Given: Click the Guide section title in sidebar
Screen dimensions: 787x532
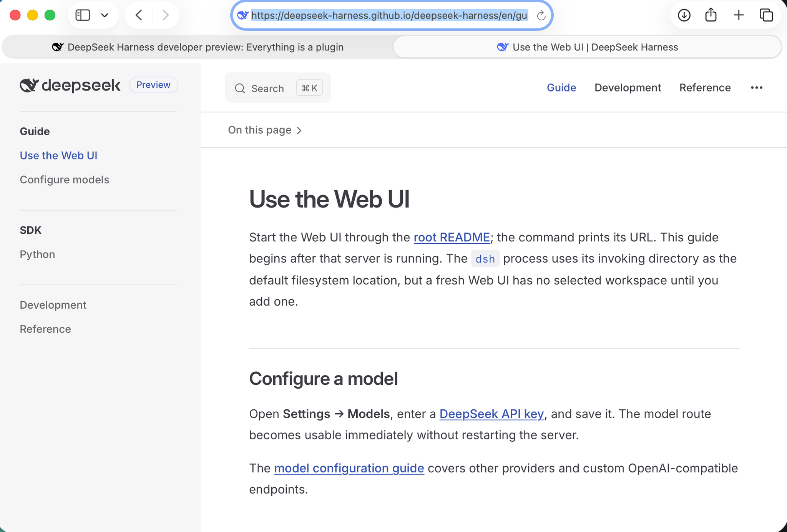Looking at the screenshot, I should [x=35, y=131].
